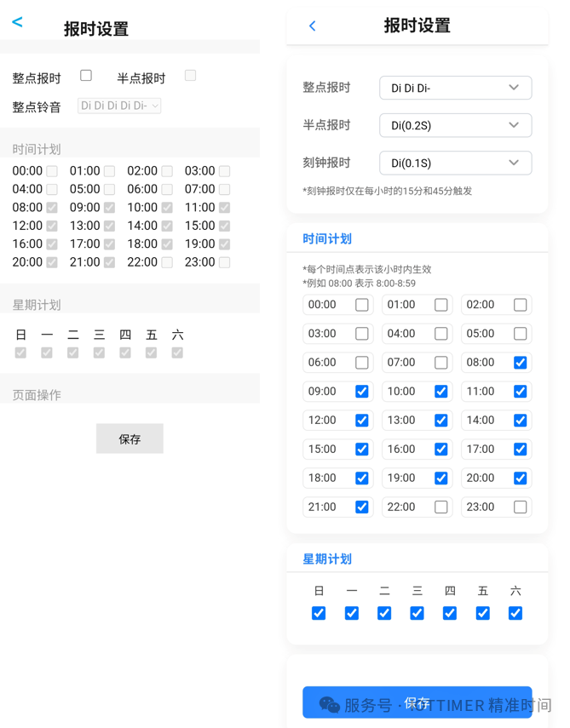The height and width of the screenshot is (728, 570).
Task: Toggle 日 weekday checkbox in right panel
Action: click(x=319, y=613)
